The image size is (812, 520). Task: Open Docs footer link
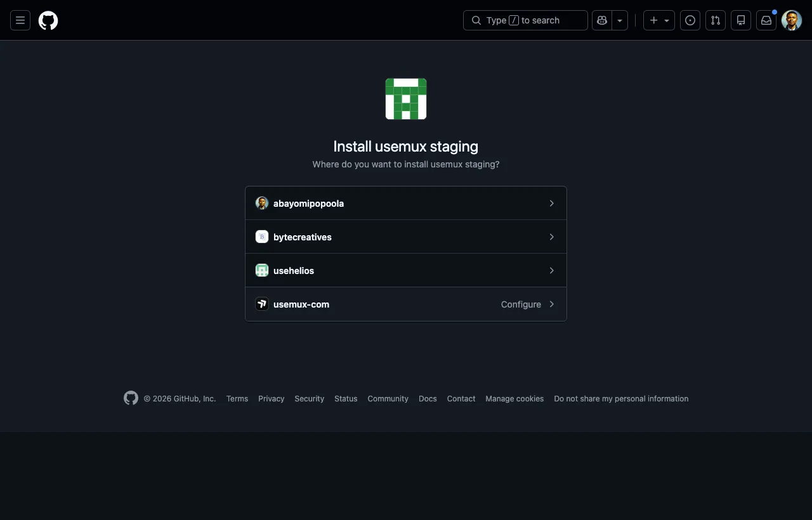(428, 399)
